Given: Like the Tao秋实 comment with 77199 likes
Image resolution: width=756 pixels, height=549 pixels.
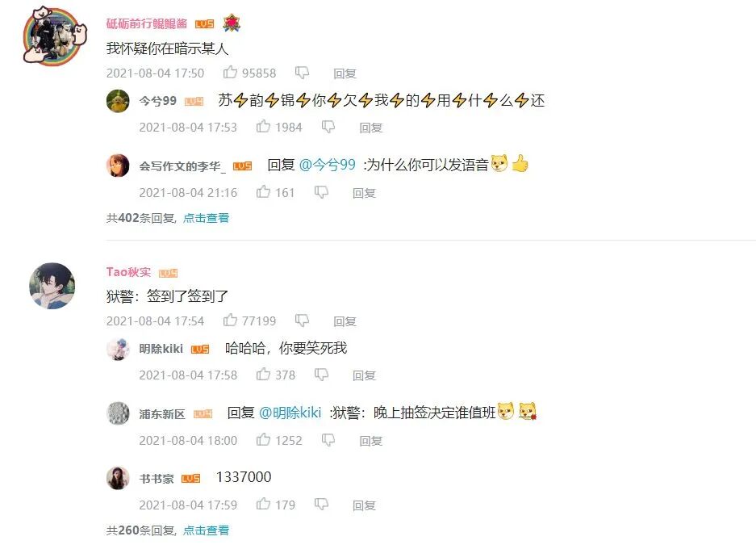Looking at the screenshot, I should pyautogui.click(x=230, y=320).
